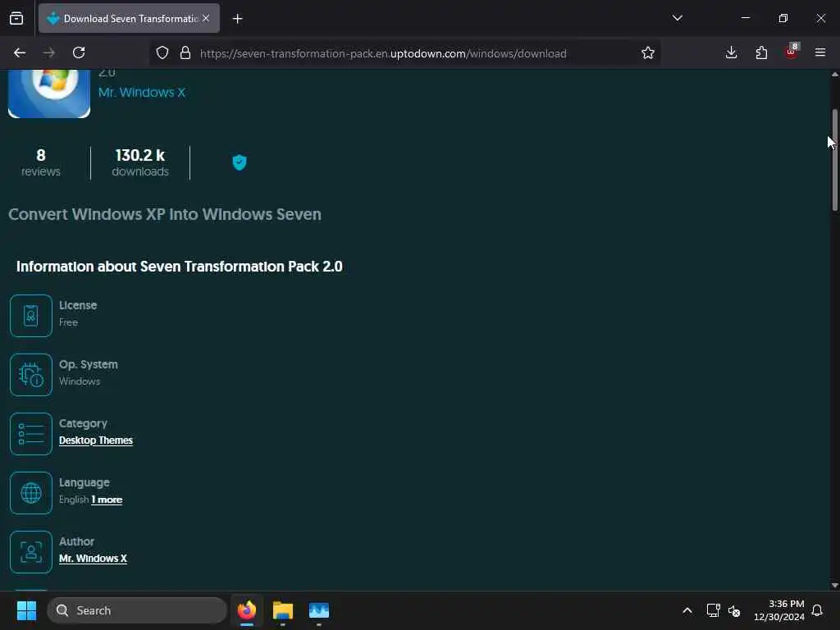The image size is (840, 630).
Task: Open Mr. Windows X developer link at top
Action: click(142, 92)
